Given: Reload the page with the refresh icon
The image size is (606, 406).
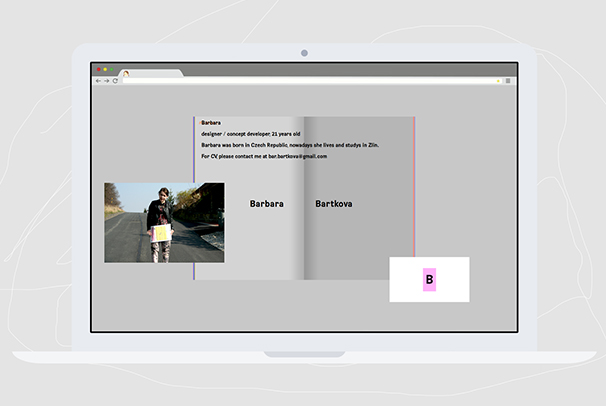Looking at the screenshot, I should click(115, 80).
